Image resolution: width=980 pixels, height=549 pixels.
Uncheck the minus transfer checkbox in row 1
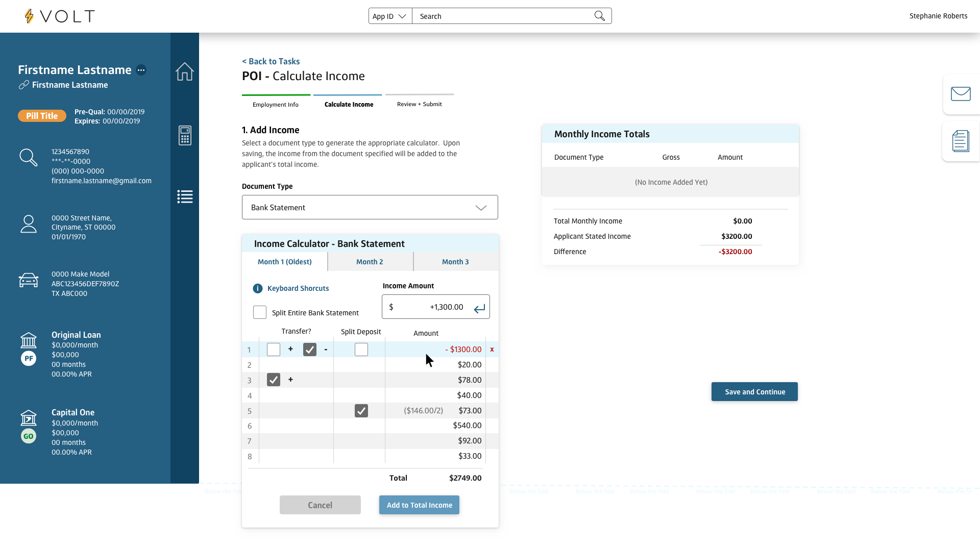(310, 350)
